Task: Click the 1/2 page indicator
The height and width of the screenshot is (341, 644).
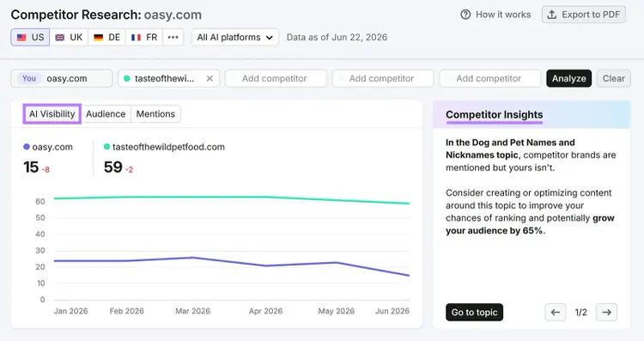Action: tap(580, 313)
